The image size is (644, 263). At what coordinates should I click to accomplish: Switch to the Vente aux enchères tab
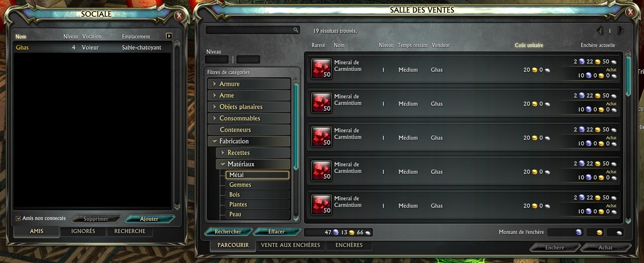290,245
